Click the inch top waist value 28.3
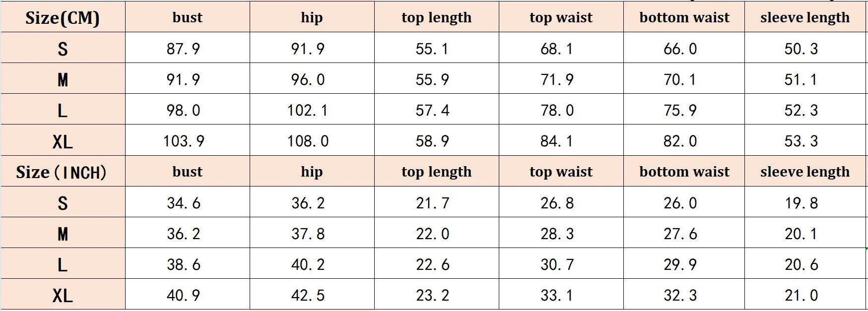 pyautogui.click(x=557, y=234)
